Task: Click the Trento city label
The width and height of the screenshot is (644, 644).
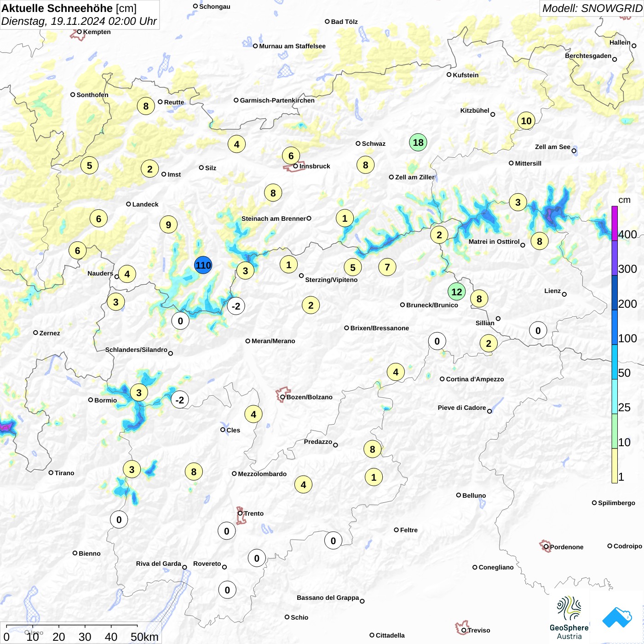Action: 254,513
